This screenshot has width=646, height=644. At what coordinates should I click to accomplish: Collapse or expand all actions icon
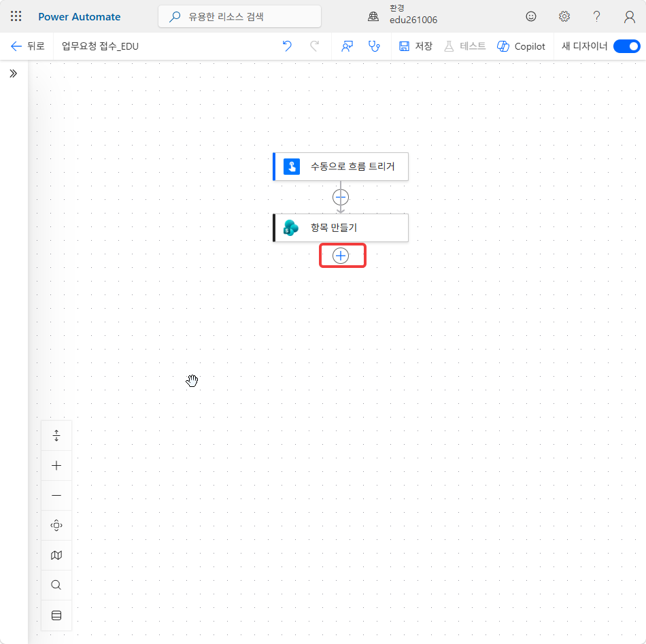(x=56, y=435)
